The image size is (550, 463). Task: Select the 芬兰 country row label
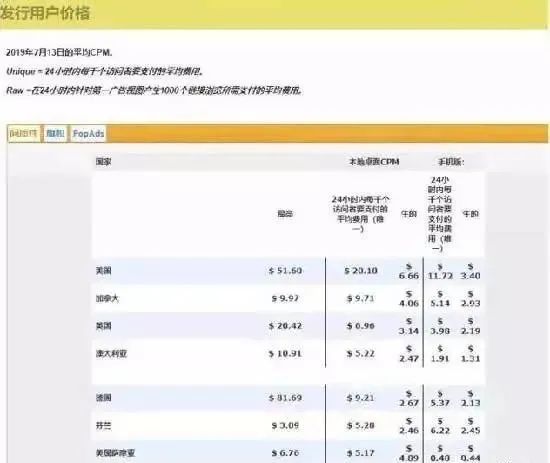coord(103,425)
